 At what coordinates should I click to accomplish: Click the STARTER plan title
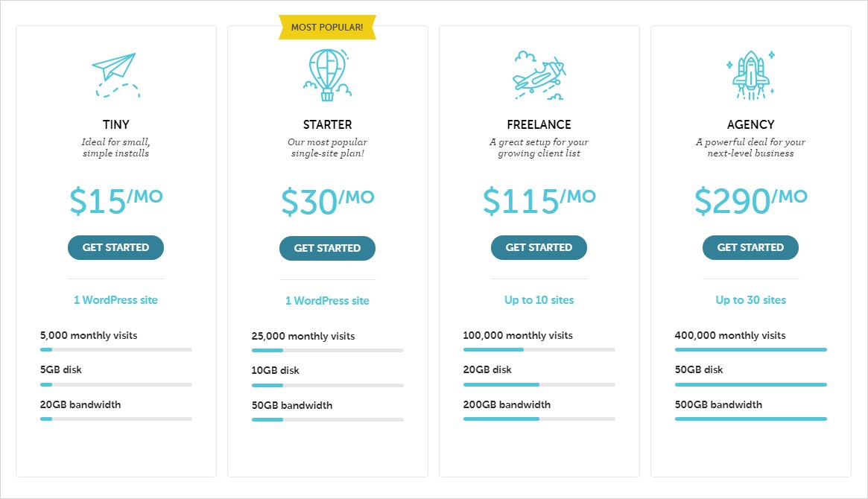tap(327, 124)
